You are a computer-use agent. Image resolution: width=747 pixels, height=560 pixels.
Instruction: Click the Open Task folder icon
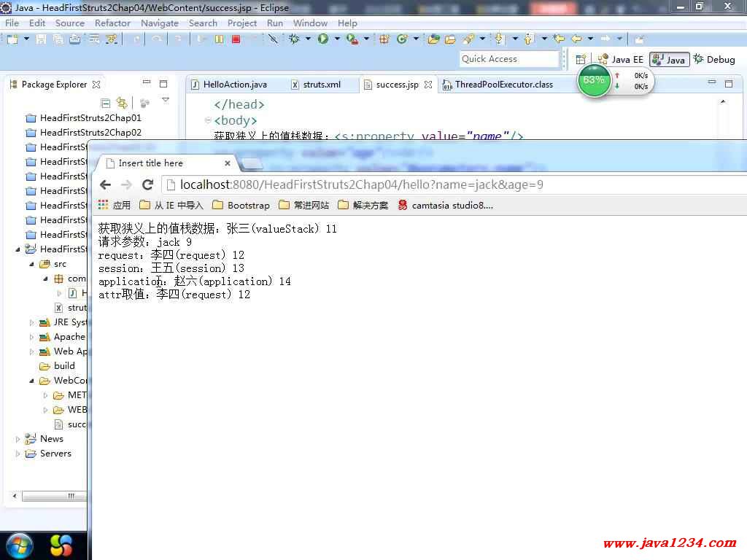pyautogui.click(x=450, y=39)
